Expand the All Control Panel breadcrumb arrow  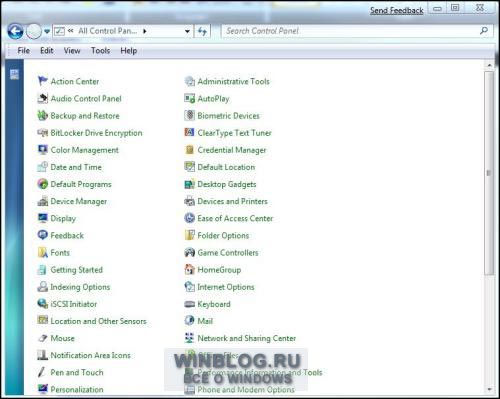pyautogui.click(x=145, y=31)
